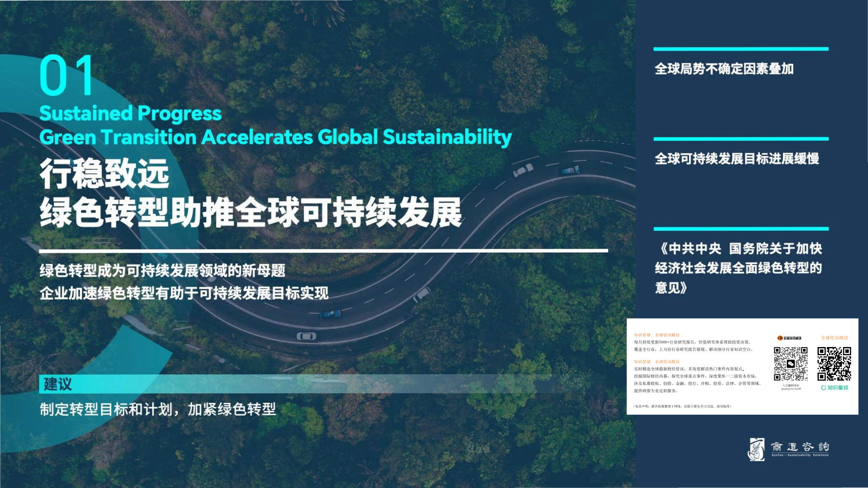Click the 免责声明 disclaimer text
This screenshot has width=868, height=488.
coord(682,406)
